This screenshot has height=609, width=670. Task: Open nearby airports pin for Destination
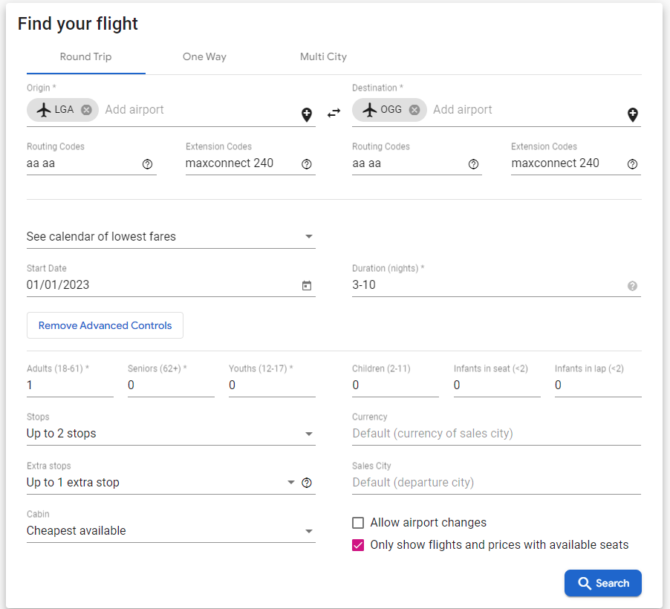pos(633,115)
